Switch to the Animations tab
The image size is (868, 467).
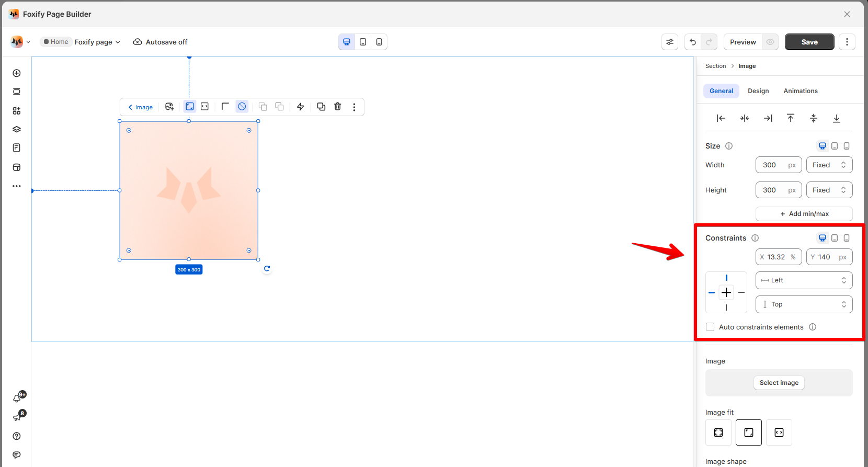(800, 91)
